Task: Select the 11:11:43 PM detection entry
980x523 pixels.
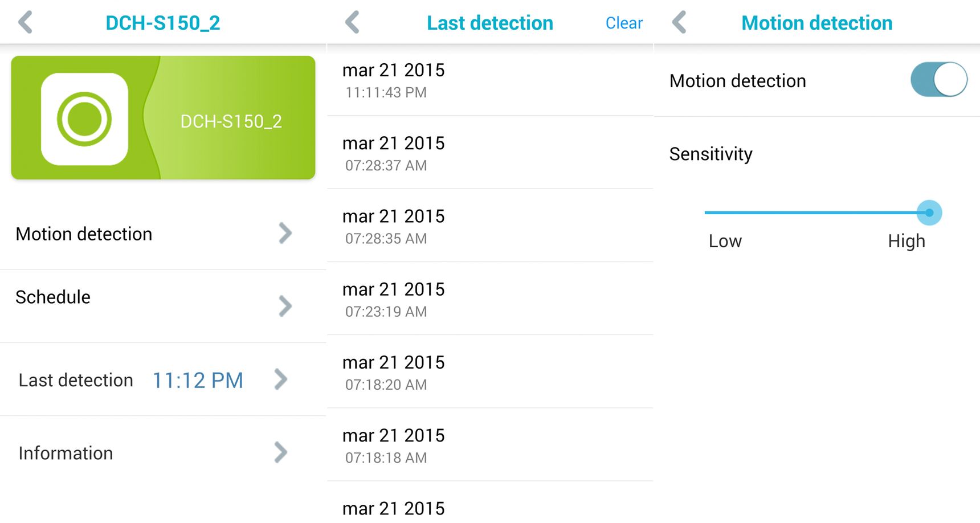Action: pos(490,80)
